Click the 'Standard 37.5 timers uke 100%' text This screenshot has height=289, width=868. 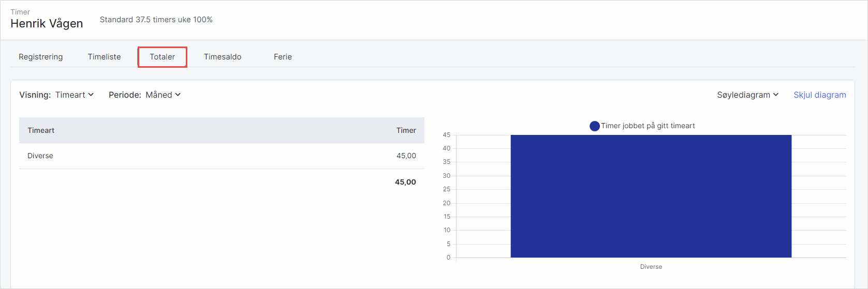pos(156,20)
